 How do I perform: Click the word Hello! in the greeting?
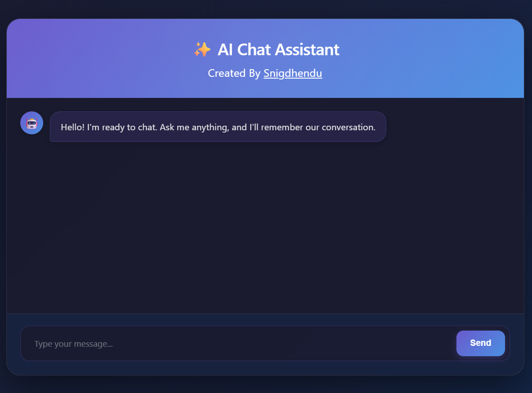pyautogui.click(x=72, y=127)
